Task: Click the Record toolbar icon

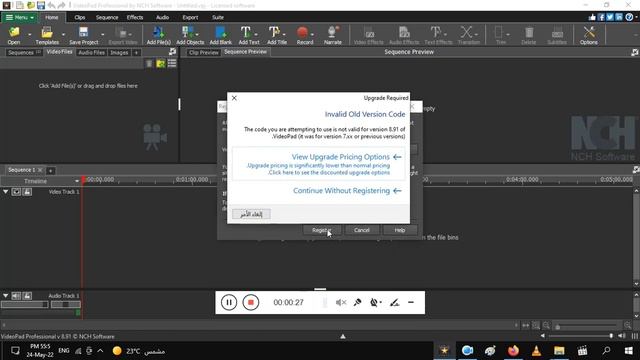Action: click(x=302, y=32)
